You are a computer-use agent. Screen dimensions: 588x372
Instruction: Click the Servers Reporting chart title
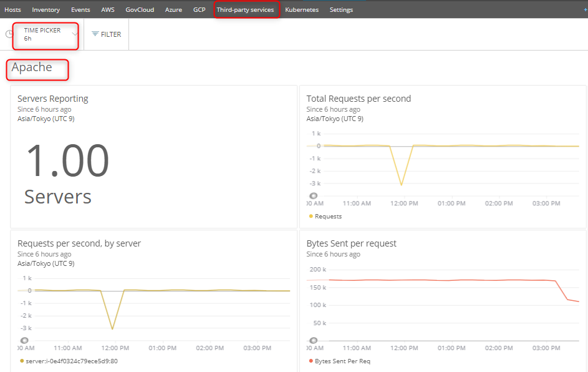53,99
